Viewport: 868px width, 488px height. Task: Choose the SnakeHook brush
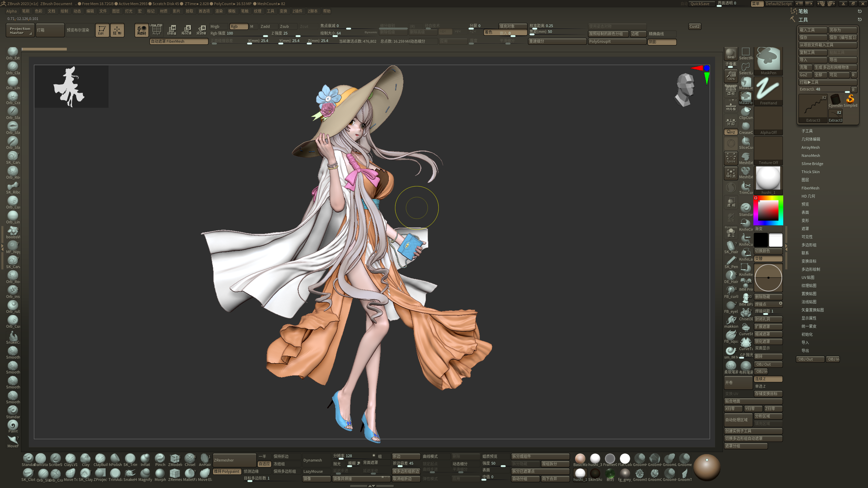point(130,474)
